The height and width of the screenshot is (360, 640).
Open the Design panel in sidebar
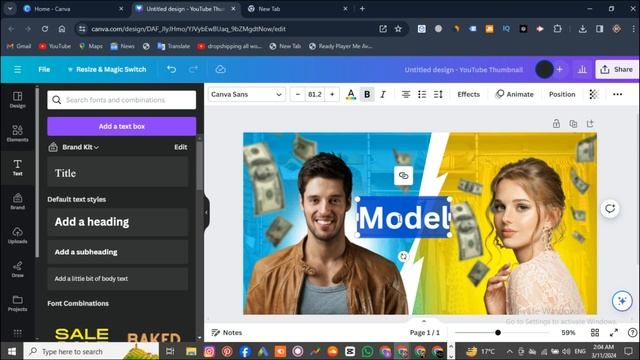coord(17,100)
